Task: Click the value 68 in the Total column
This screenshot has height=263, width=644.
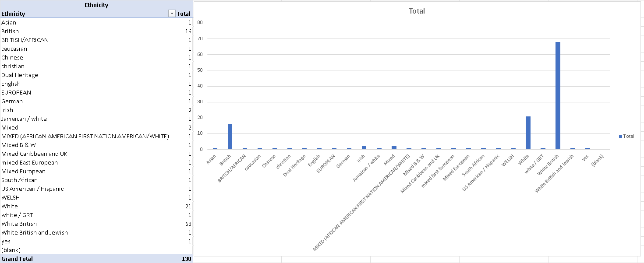Action: [188, 224]
